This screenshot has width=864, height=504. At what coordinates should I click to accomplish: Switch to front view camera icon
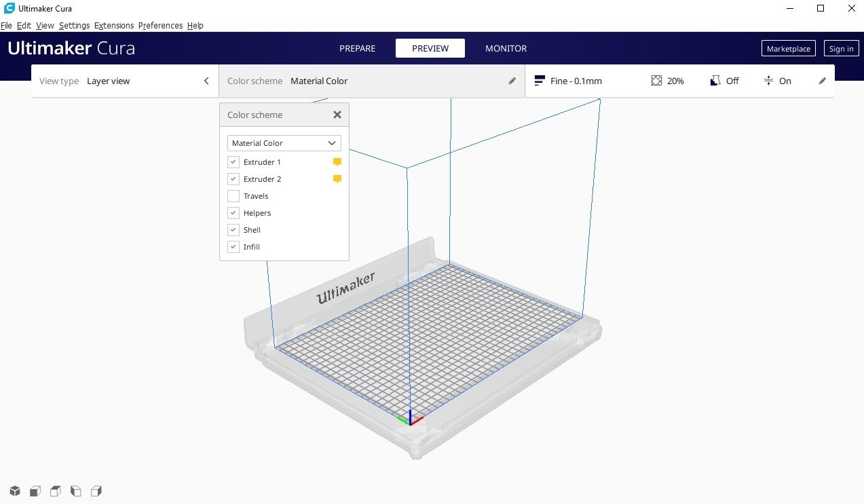(35, 491)
